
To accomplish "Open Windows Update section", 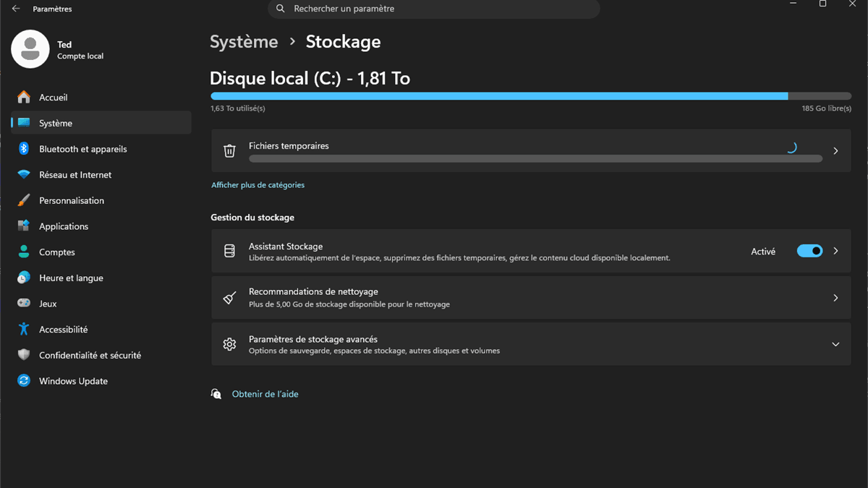I will (101, 381).
